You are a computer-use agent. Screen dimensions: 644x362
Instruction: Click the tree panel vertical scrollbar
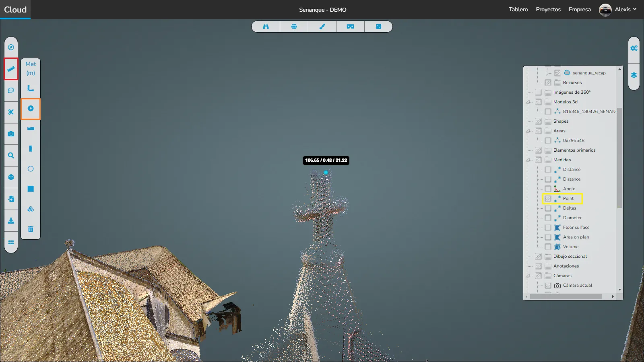619,158
